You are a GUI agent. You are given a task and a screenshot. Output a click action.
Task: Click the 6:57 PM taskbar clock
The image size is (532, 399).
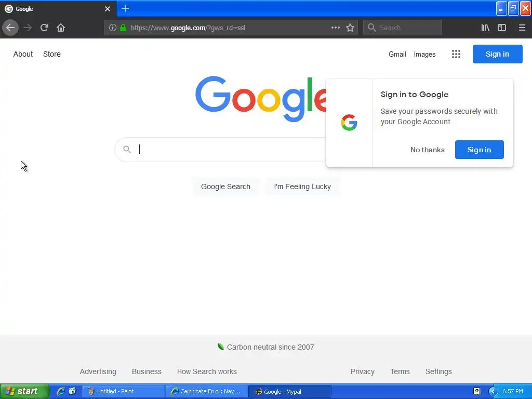512,391
